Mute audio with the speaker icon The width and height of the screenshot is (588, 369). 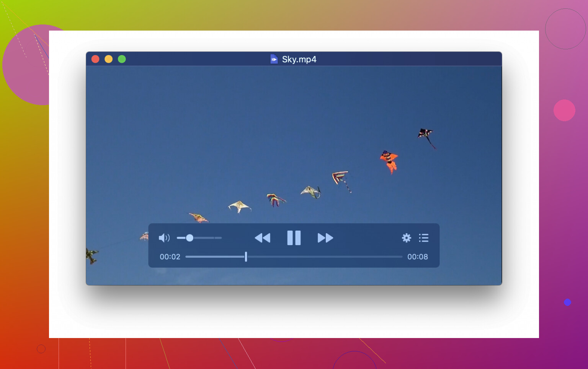[164, 238]
